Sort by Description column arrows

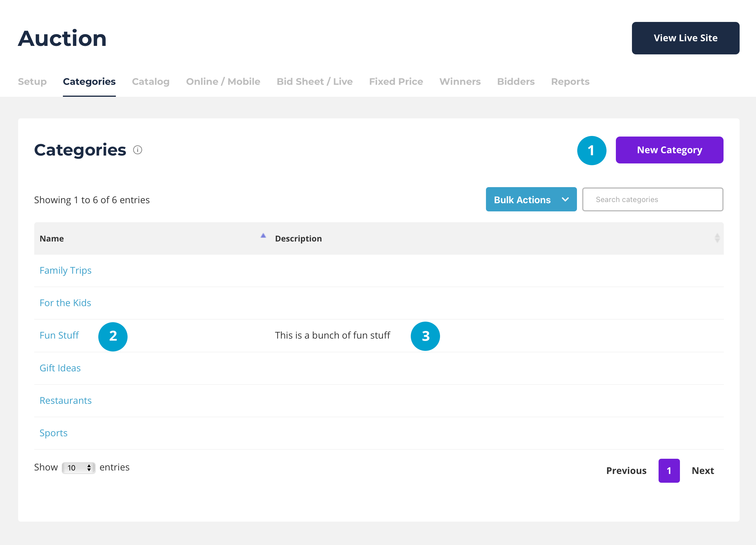717,238
